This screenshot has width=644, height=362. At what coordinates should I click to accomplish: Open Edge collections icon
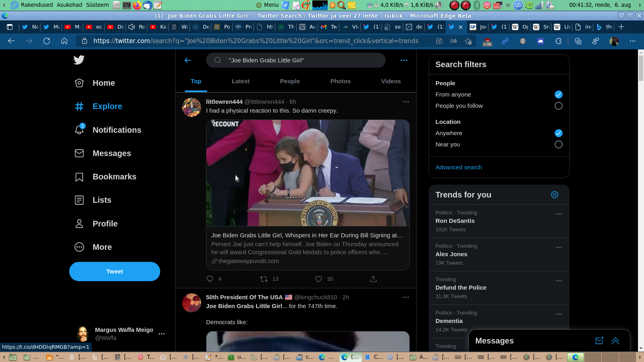[578, 41]
